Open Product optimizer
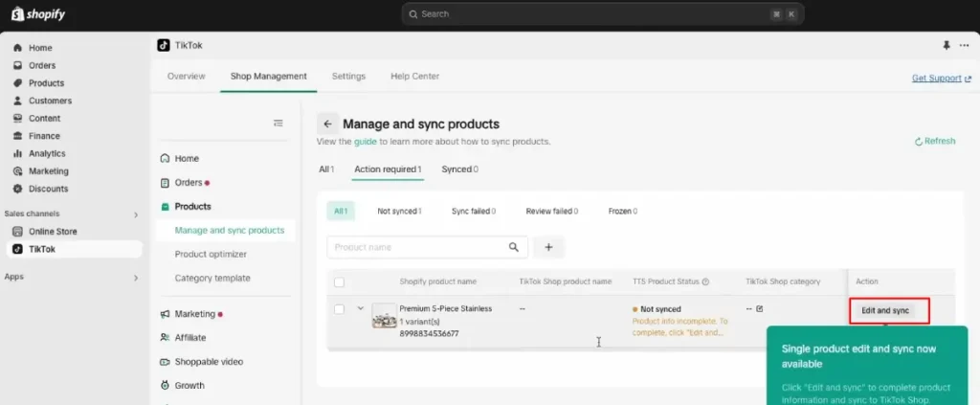 [211, 255]
